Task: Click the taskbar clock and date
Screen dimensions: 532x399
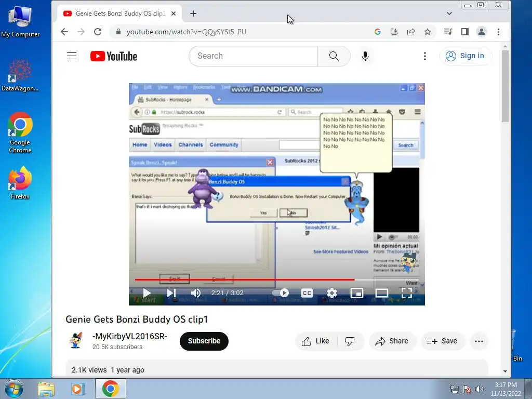Action: tap(506, 389)
